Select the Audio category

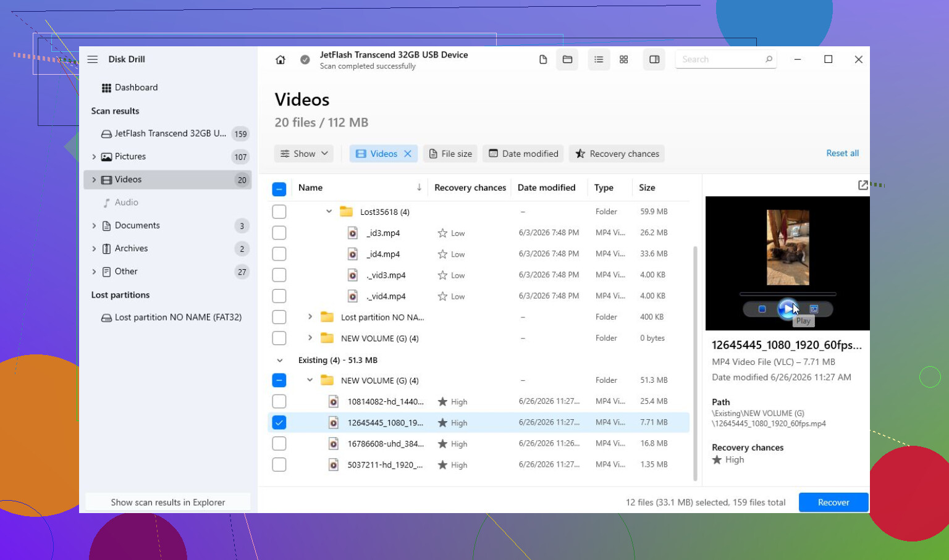pyautogui.click(x=168, y=203)
